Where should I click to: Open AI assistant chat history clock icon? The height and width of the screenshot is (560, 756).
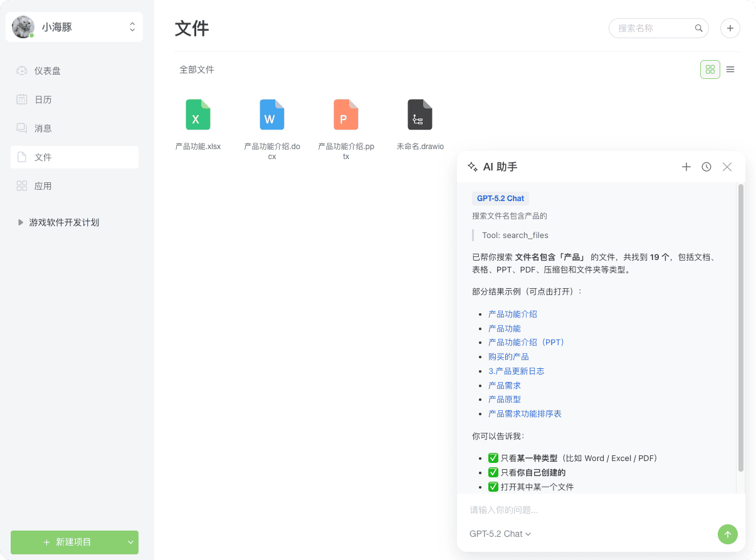706,167
